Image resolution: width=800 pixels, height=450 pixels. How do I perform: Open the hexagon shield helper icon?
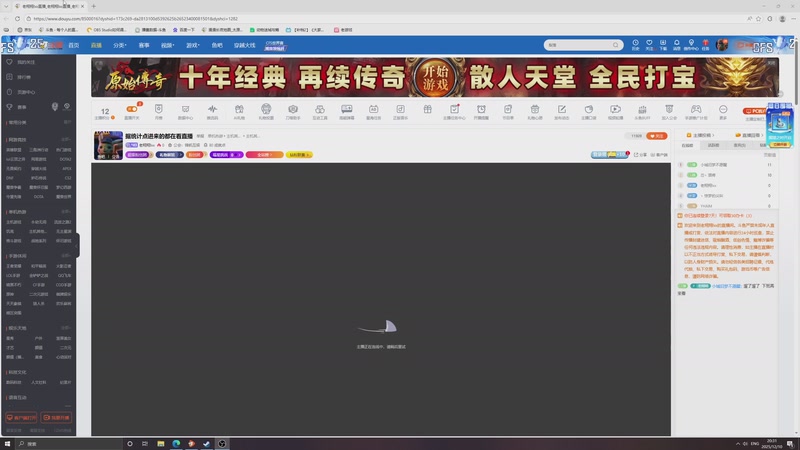coord(293,109)
